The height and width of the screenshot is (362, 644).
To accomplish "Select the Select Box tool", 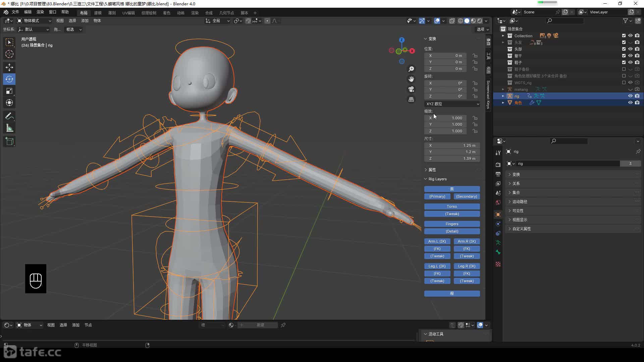I will click(9, 42).
